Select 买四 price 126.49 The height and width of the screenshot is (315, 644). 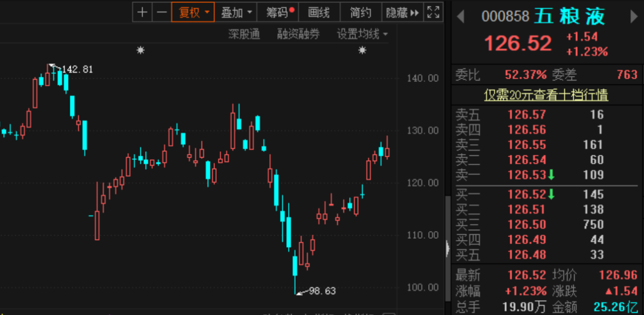click(x=527, y=239)
